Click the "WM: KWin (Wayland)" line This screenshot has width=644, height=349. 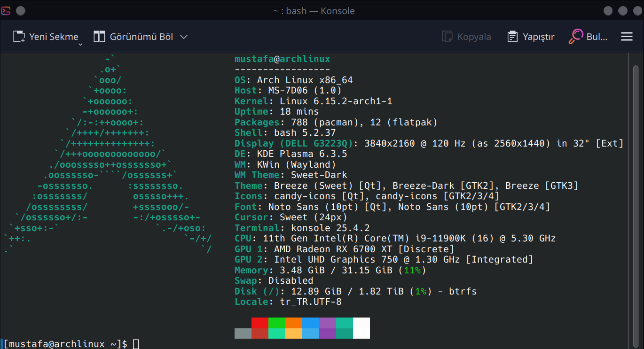tap(285, 165)
